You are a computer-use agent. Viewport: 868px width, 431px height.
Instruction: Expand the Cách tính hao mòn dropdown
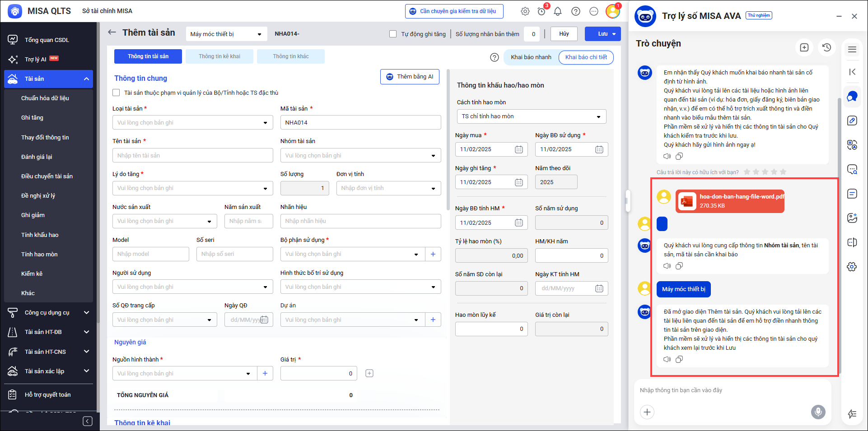click(531, 116)
